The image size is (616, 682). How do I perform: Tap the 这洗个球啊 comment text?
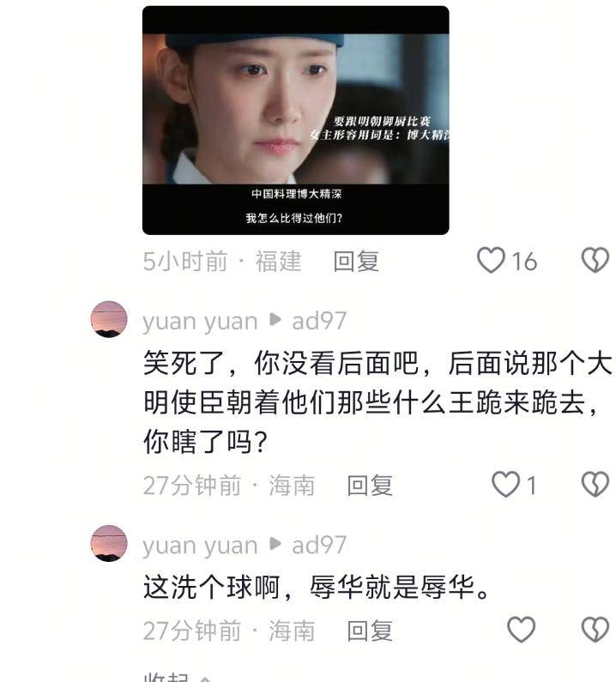[317, 587]
